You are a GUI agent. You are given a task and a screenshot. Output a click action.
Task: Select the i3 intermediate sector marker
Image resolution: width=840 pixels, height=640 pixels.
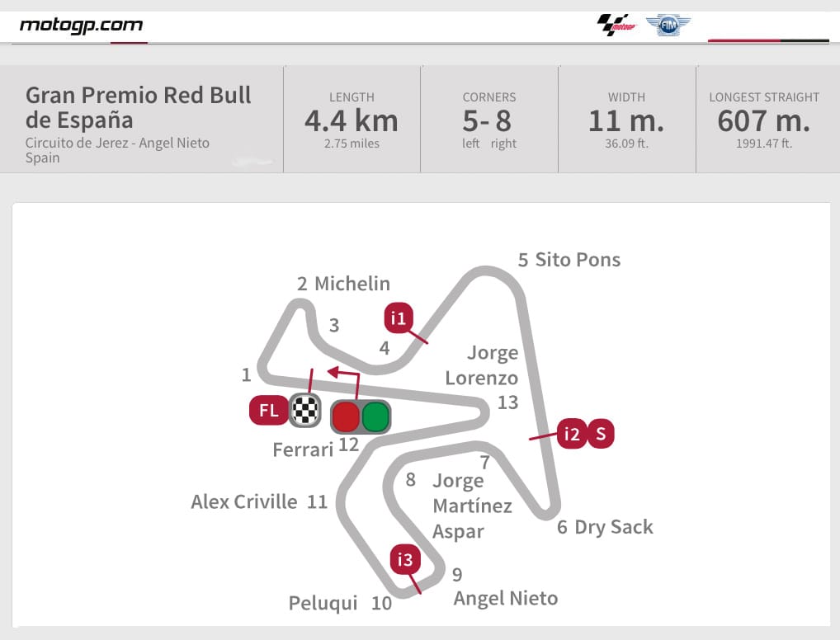404,561
